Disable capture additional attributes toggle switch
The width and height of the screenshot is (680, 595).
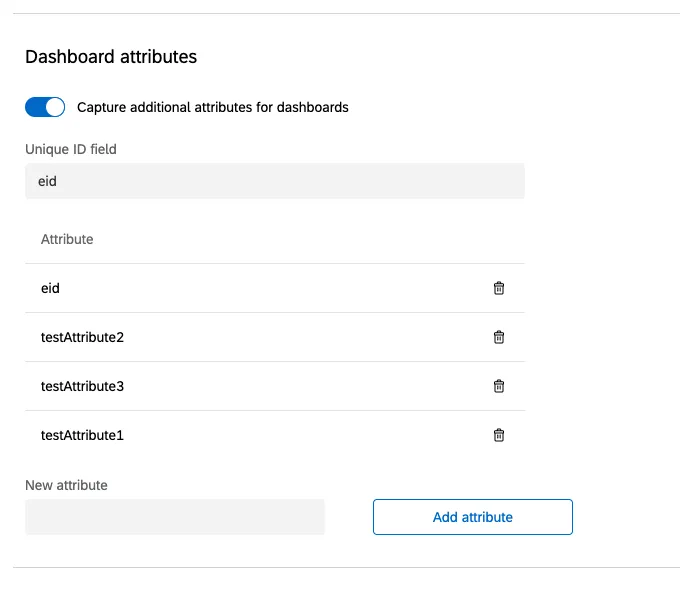45,107
